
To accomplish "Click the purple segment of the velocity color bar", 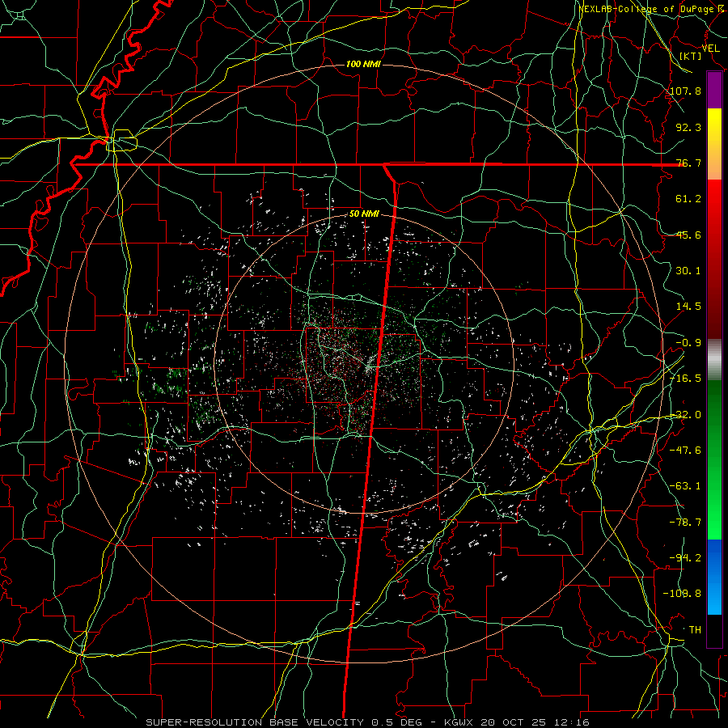I will coord(714,91).
